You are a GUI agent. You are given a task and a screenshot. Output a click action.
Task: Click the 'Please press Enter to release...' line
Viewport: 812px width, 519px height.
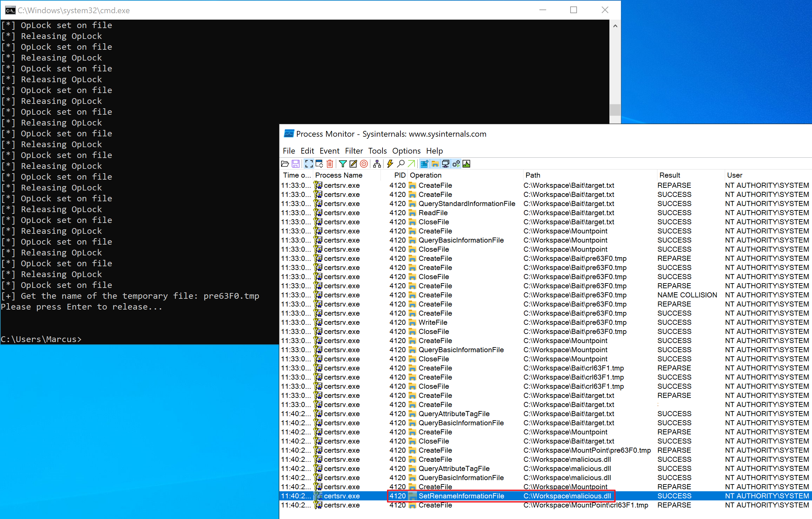pos(82,307)
